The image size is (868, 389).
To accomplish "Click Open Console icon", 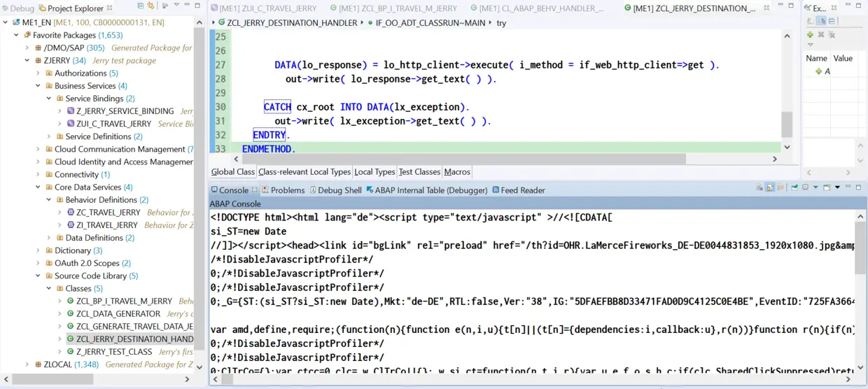I will 827,188.
